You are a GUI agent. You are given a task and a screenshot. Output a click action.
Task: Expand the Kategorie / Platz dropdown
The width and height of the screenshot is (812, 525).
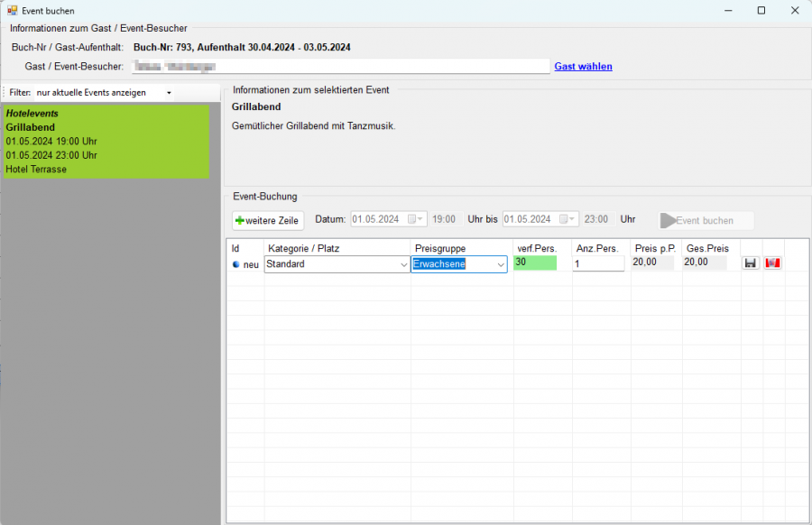[402, 265]
